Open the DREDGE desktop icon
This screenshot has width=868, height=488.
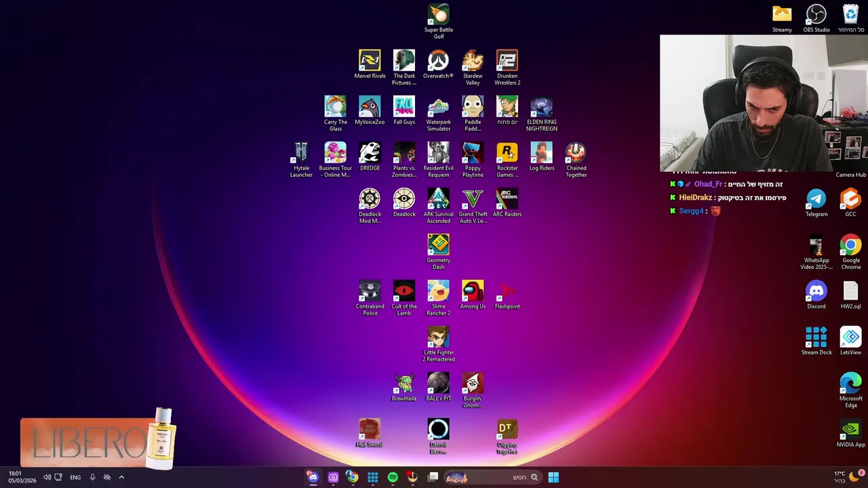click(370, 157)
